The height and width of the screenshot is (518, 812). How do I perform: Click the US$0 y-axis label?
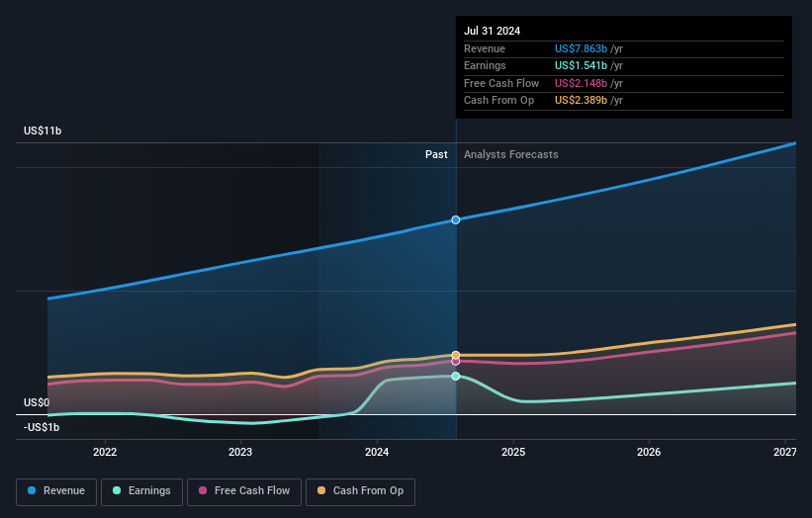coord(37,402)
